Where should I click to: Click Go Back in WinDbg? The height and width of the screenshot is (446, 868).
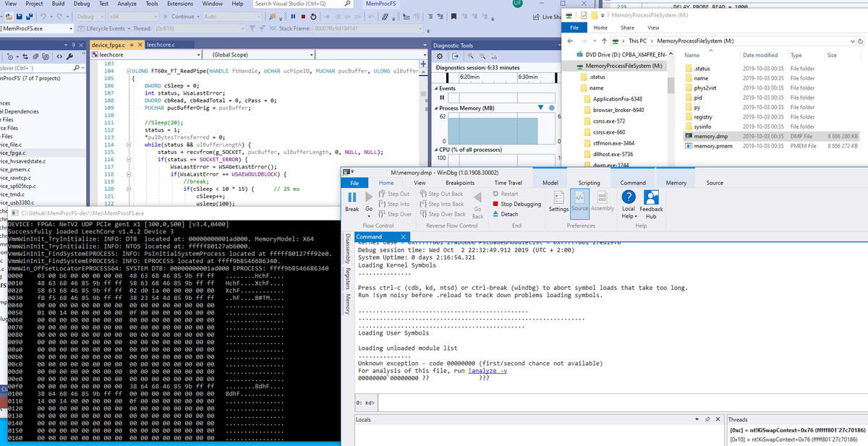[x=477, y=206]
